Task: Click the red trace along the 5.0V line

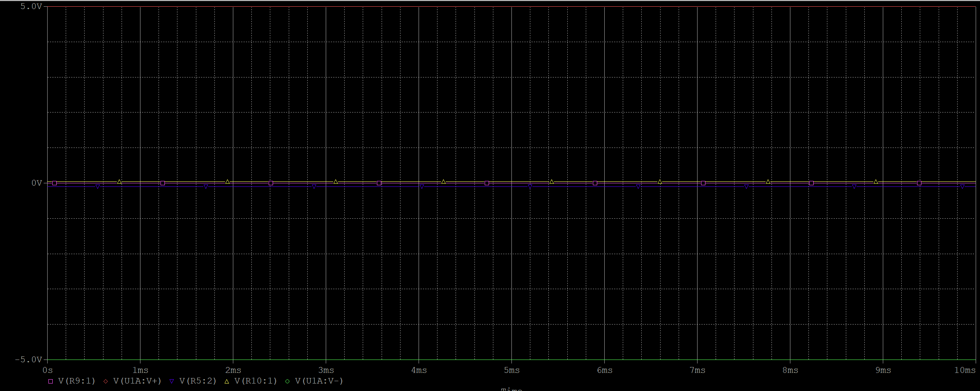Action: pyautogui.click(x=511, y=7)
